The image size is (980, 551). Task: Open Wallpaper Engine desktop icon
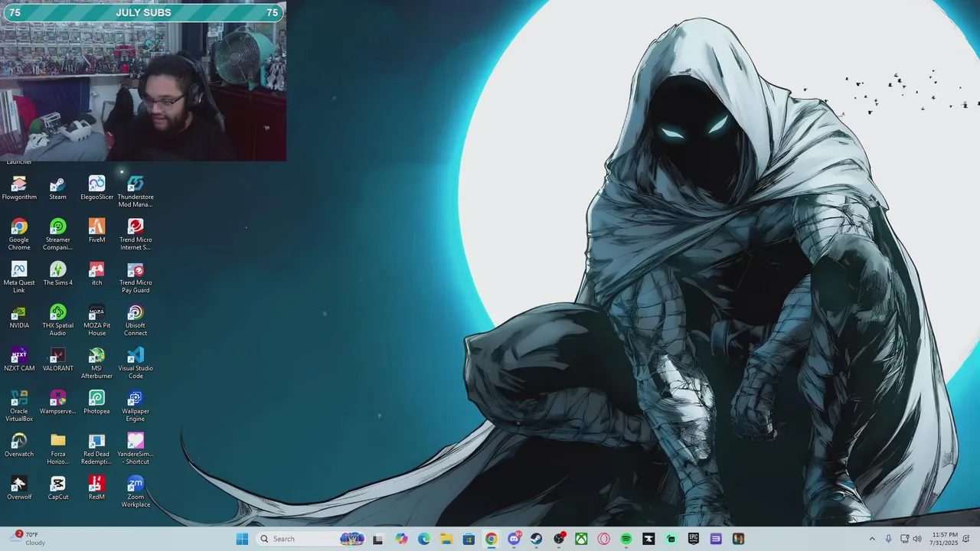[136, 406]
